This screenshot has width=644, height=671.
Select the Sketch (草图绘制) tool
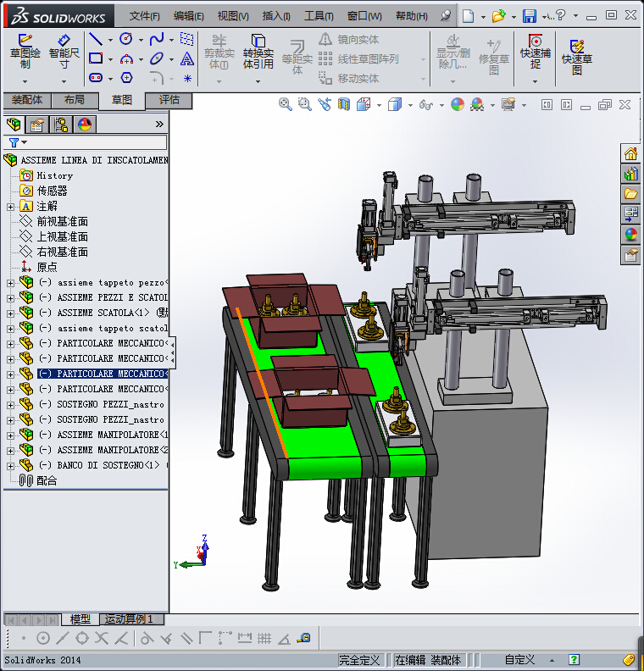pyautogui.click(x=25, y=52)
